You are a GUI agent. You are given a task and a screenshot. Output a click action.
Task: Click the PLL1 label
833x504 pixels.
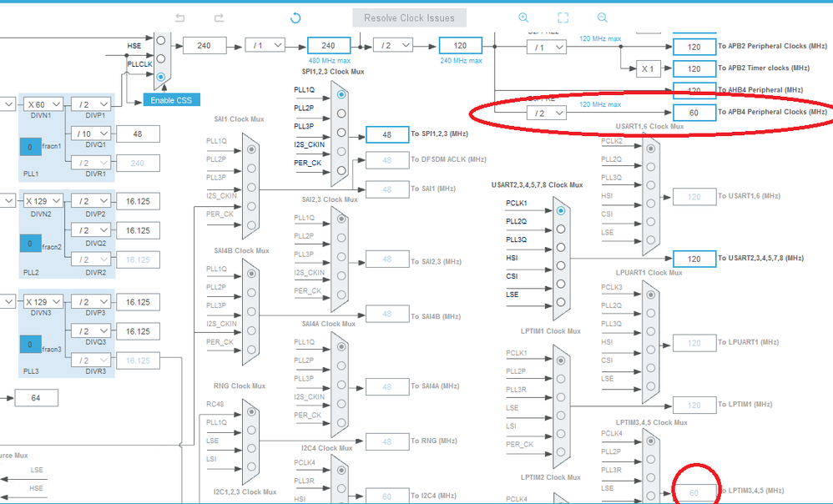(x=31, y=174)
